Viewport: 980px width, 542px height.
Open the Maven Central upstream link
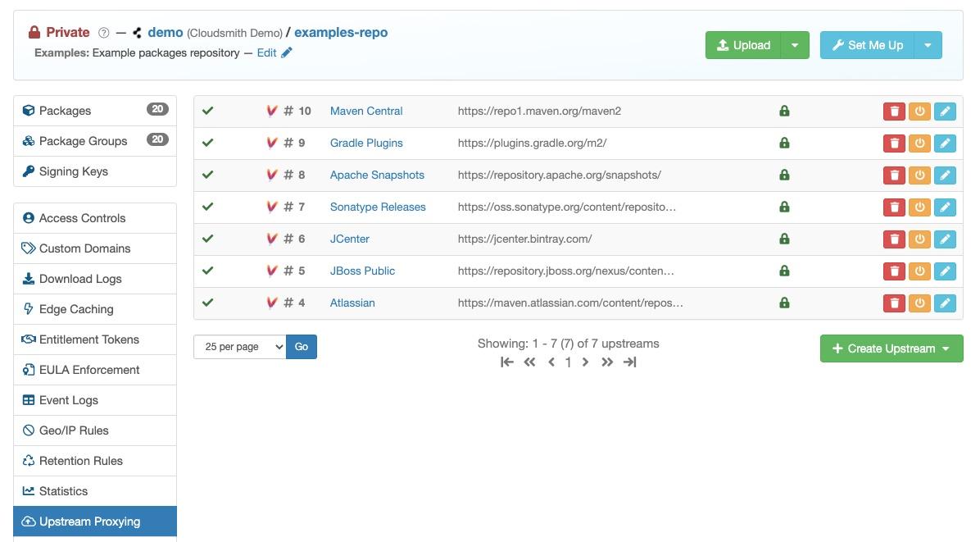pyautogui.click(x=366, y=112)
